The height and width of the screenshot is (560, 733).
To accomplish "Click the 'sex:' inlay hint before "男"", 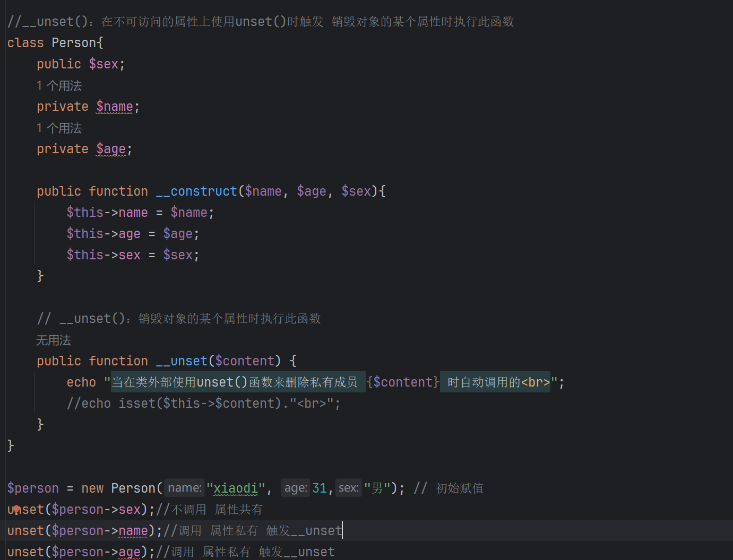I will coord(349,488).
